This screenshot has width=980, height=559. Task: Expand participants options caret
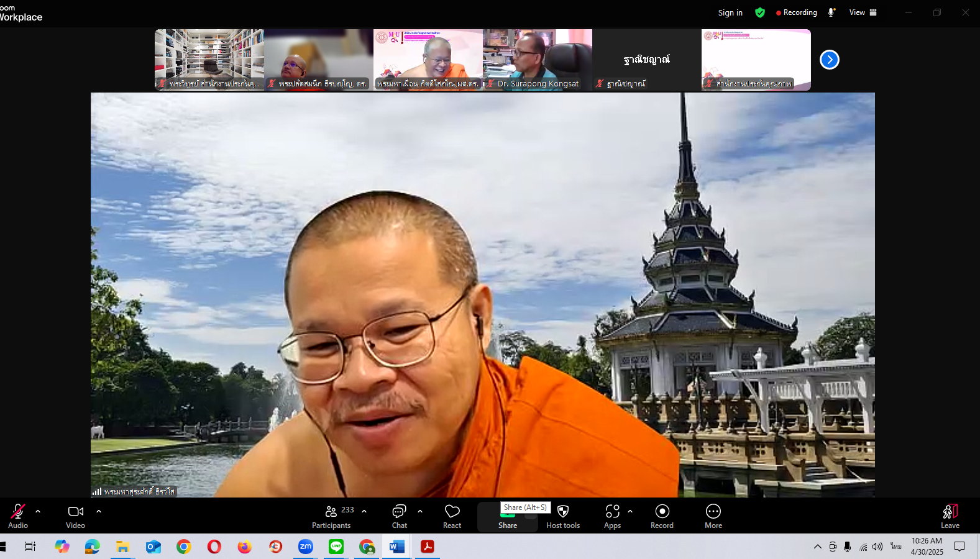coord(364,511)
